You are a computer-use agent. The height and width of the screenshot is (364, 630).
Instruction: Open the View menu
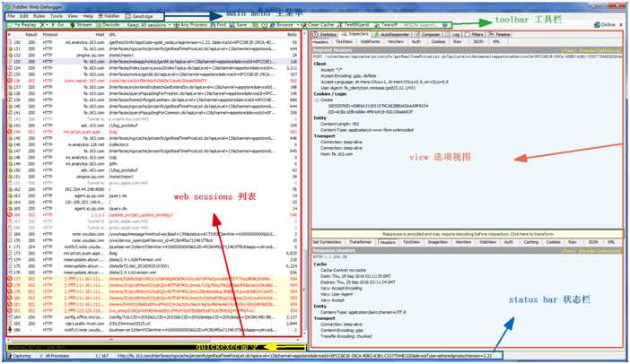73,16
